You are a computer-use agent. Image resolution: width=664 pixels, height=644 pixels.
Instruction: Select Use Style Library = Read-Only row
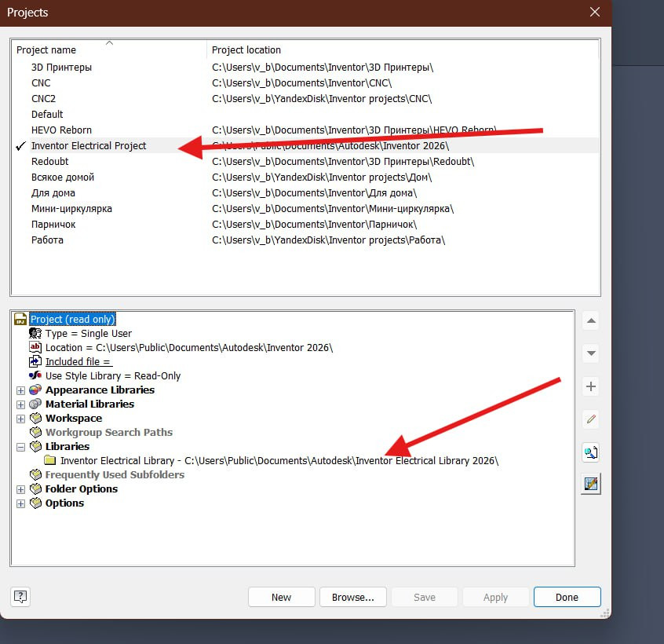tap(113, 376)
